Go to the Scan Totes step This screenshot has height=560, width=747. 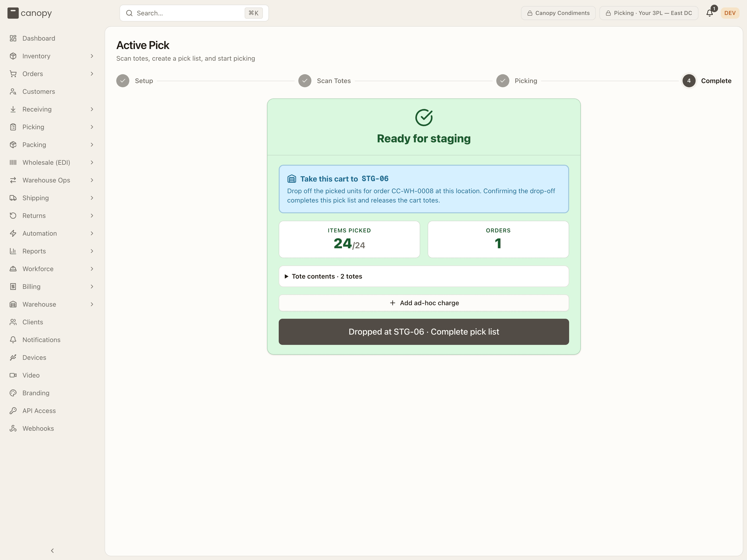tap(324, 81)
